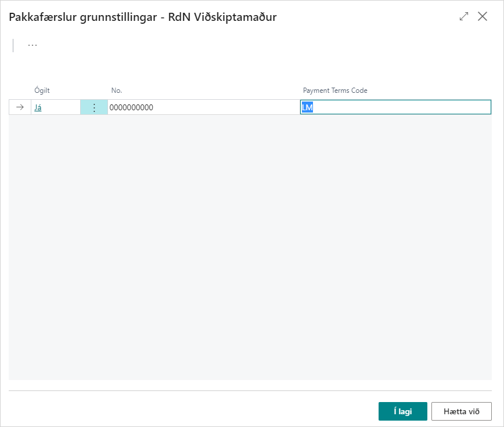Viewport: 504px width, 427px height.
Task: Click the vertical separator beside more options
Action: pyautogui.click(x=13, y=45)
